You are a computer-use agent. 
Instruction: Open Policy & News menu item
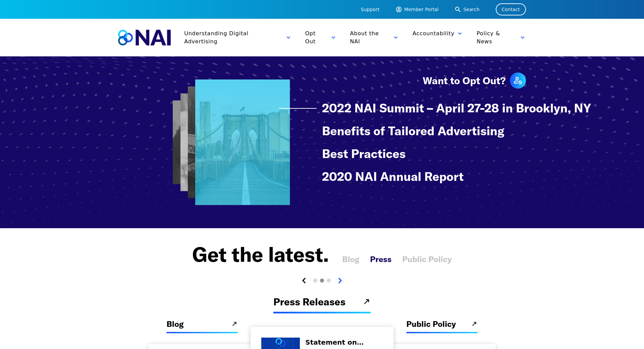(x=488, y=37)
